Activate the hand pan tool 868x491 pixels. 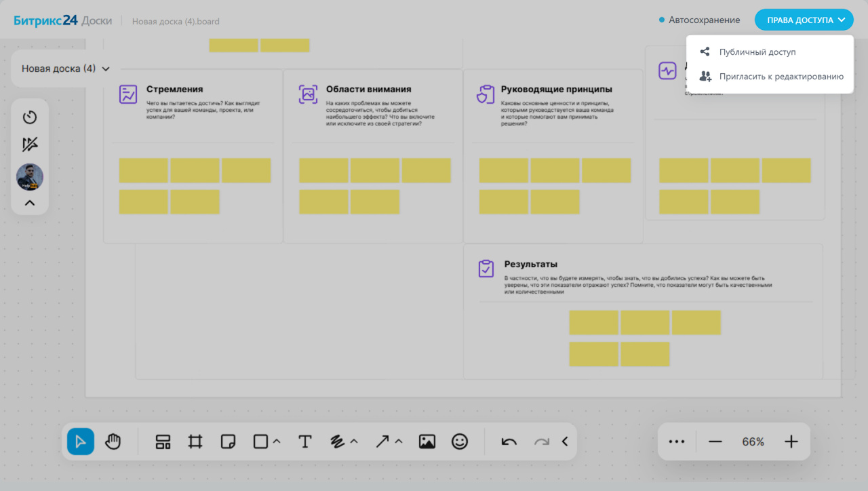tap(113, 441)
